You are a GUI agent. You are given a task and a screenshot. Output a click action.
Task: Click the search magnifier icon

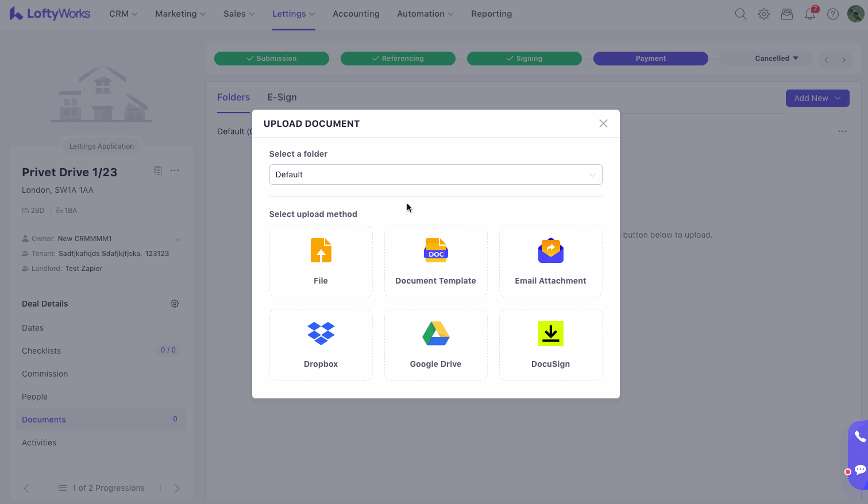tap(740, 14)
